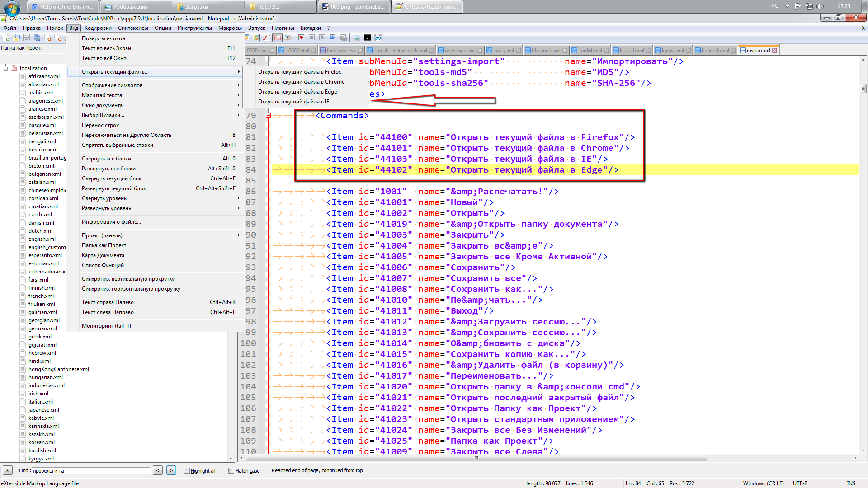Close the norwegian.xml tab via its X icon
Screen dimensions: 868x488
click(480, 51)
